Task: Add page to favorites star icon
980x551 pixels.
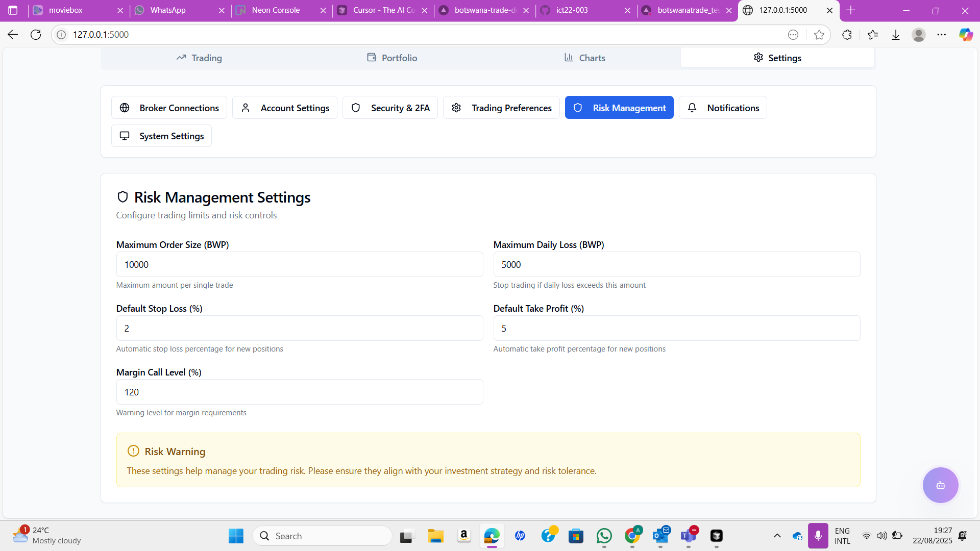Action: [819, 35]
